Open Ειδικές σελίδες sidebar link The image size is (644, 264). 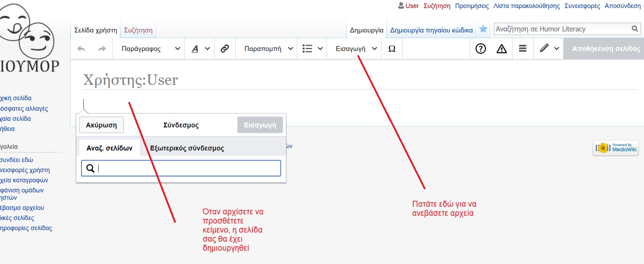pos(17,218)
